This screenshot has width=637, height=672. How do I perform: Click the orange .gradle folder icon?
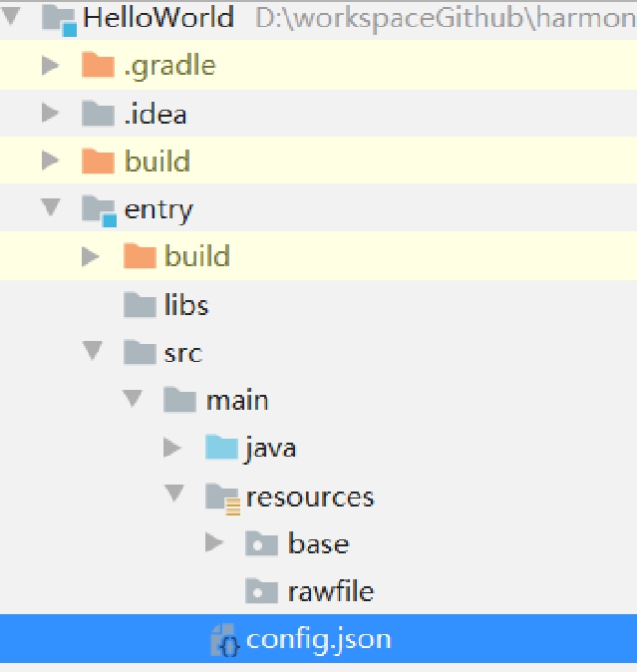[x=98, y=66]
